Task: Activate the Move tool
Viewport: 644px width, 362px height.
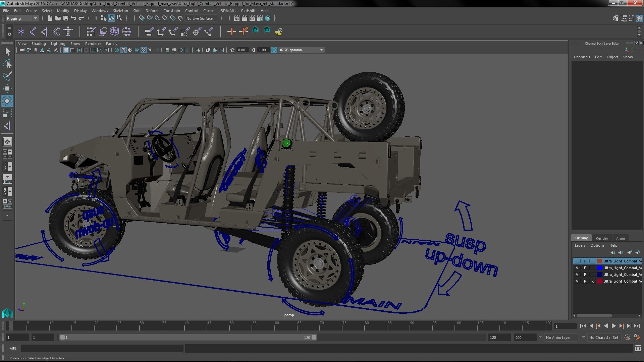Action: click(7, 88)
